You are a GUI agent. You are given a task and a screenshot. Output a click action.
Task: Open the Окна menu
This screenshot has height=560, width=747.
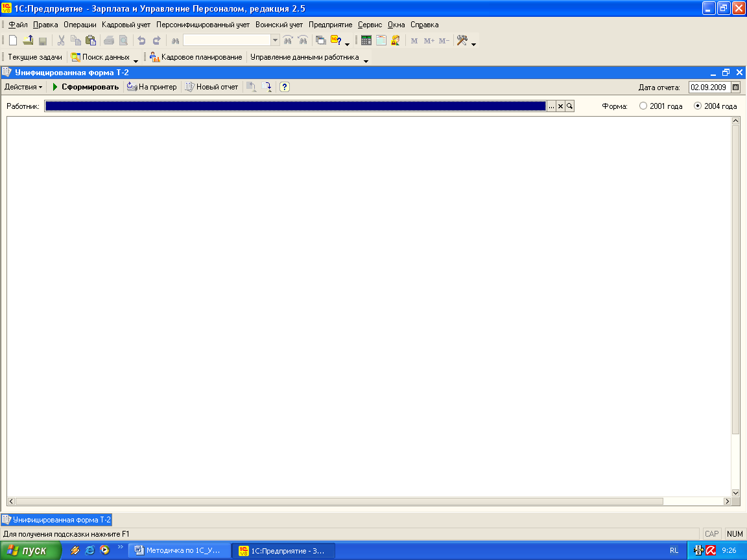coord(396,25)
